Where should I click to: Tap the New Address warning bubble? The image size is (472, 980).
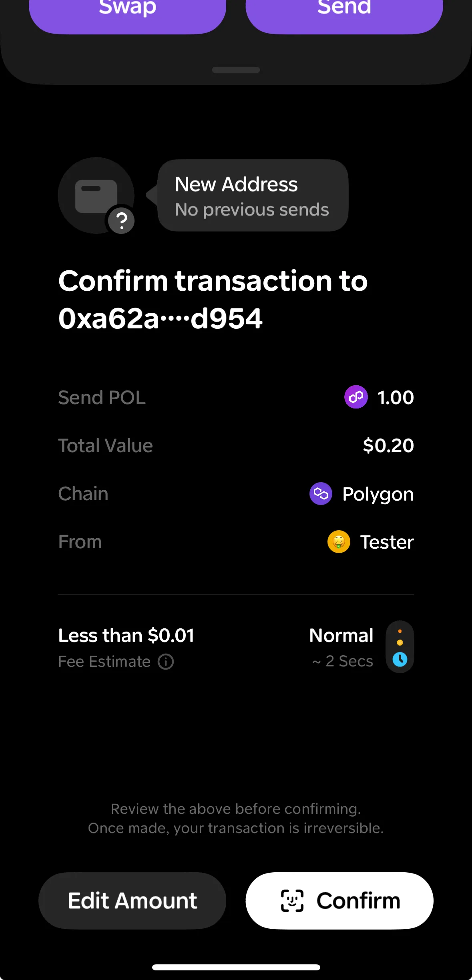[253, 195]
